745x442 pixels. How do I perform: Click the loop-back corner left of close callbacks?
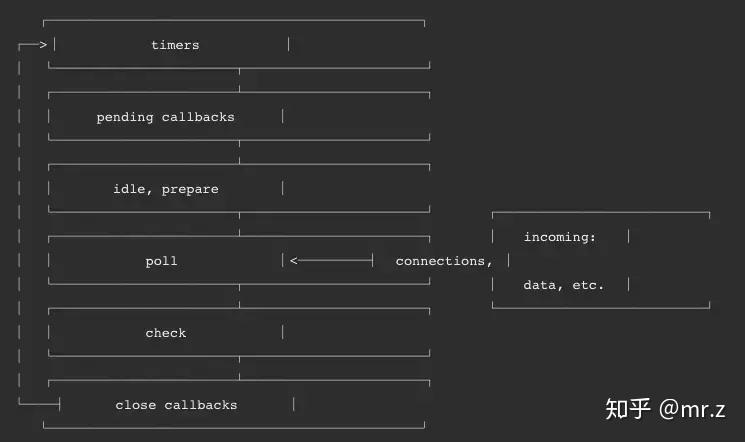(22, 404)
